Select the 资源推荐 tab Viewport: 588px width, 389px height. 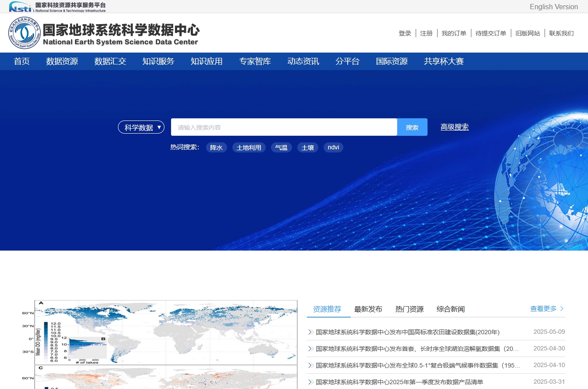coord(327,309)
